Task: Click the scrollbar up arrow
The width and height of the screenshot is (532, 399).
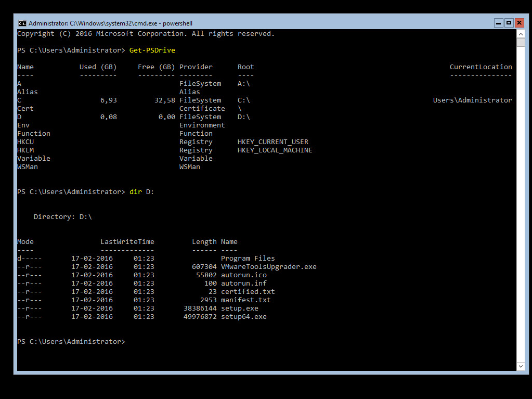Action: (521, 34)
